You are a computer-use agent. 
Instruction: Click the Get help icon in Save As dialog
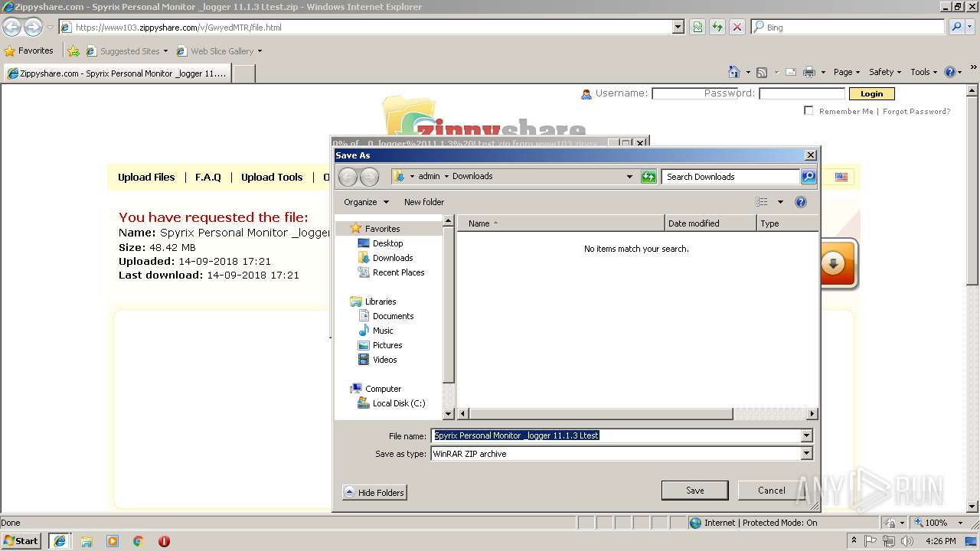(x=801, y=202)
